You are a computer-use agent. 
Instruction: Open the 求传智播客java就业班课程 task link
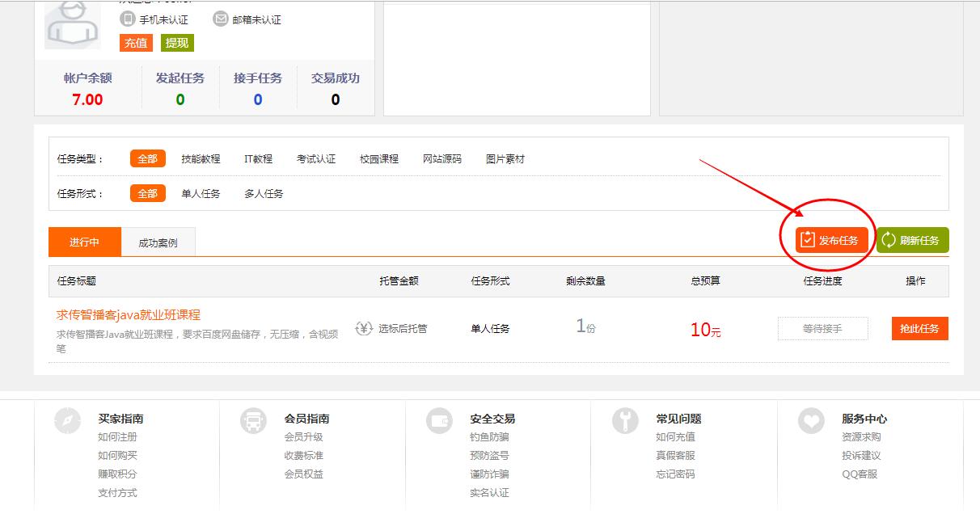click(x=129, y=315)
